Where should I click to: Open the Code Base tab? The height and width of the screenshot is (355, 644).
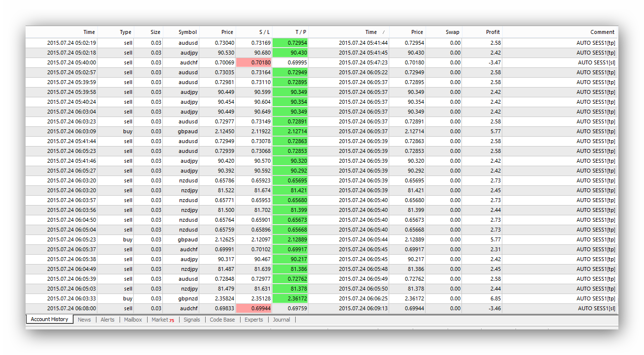[x=222, y=320]
